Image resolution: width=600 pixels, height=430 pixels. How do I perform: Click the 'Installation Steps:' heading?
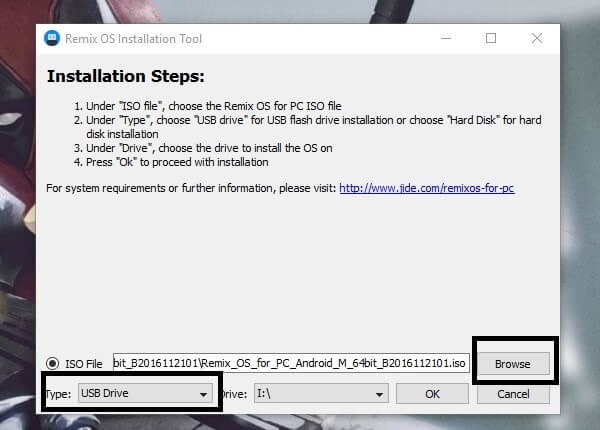126,76
